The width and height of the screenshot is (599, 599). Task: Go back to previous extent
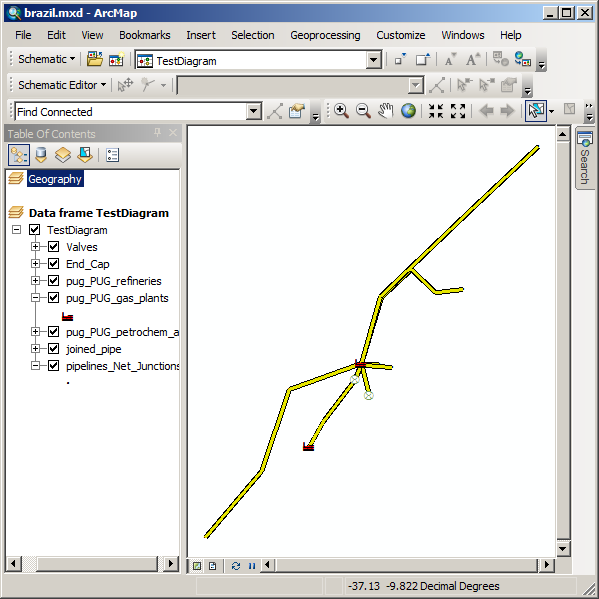coord(486,111)
